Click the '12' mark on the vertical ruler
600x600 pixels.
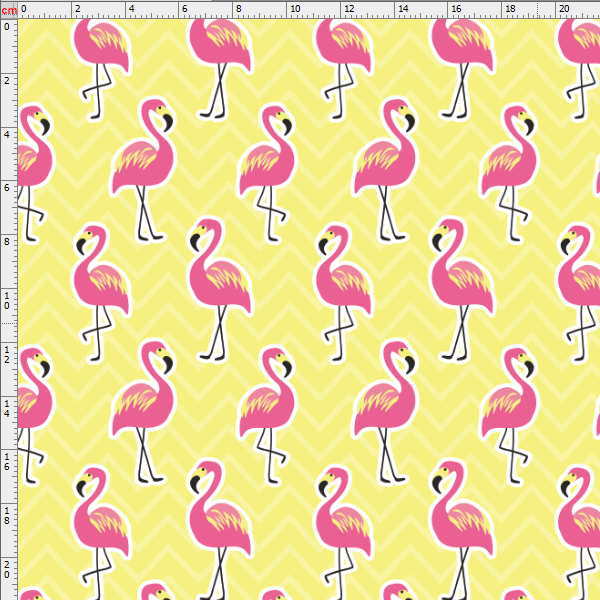coord(7,354)
